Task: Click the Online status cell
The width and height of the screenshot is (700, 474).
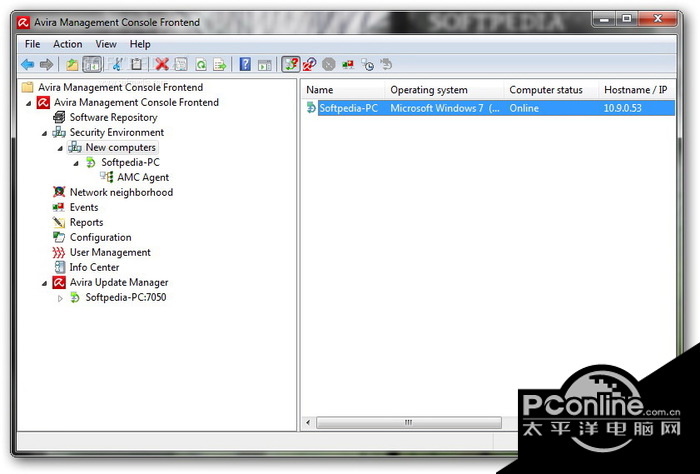Action: (x=524, y=108)
